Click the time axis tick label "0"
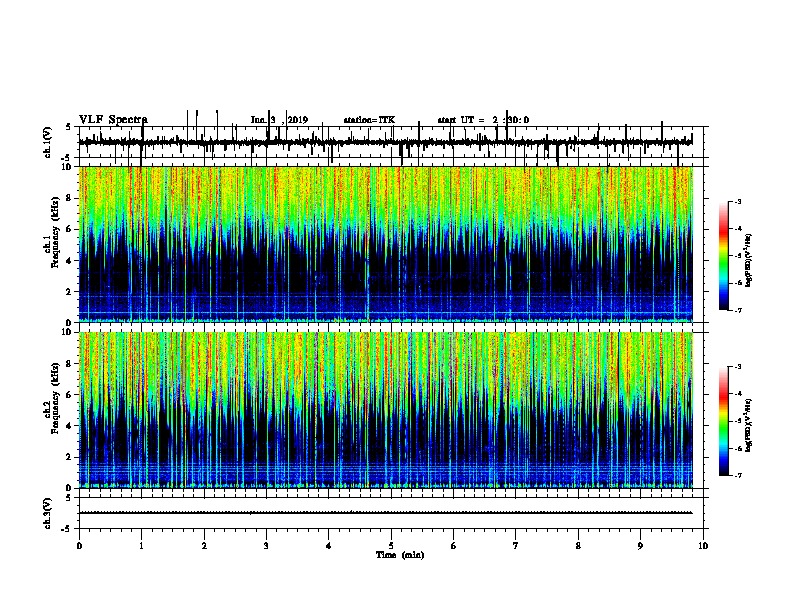 [x=79, y=545]
